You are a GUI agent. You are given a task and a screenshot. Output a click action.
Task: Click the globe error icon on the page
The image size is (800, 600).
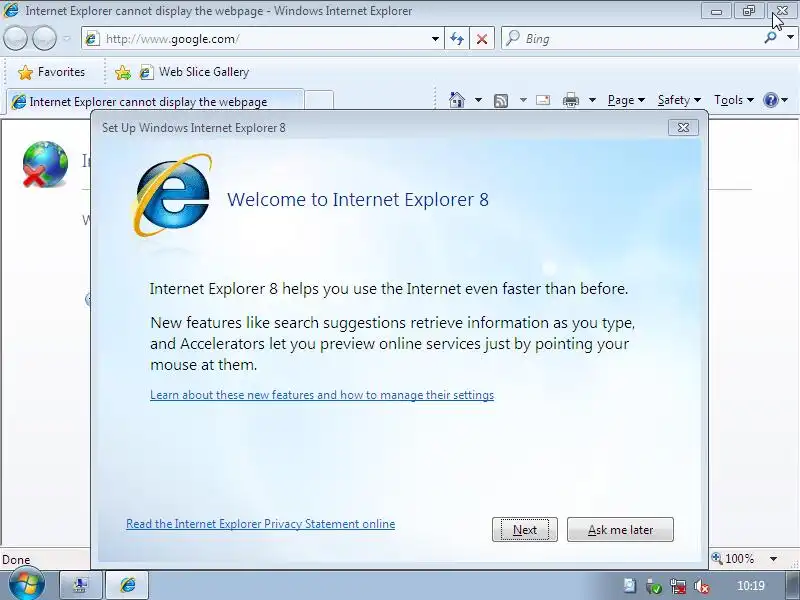44,164
